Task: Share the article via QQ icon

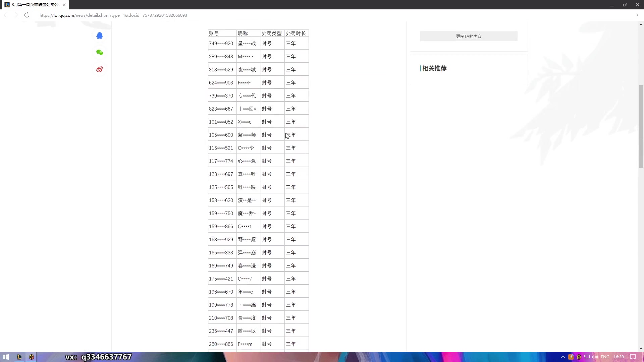Action: [x=99, y=35]
